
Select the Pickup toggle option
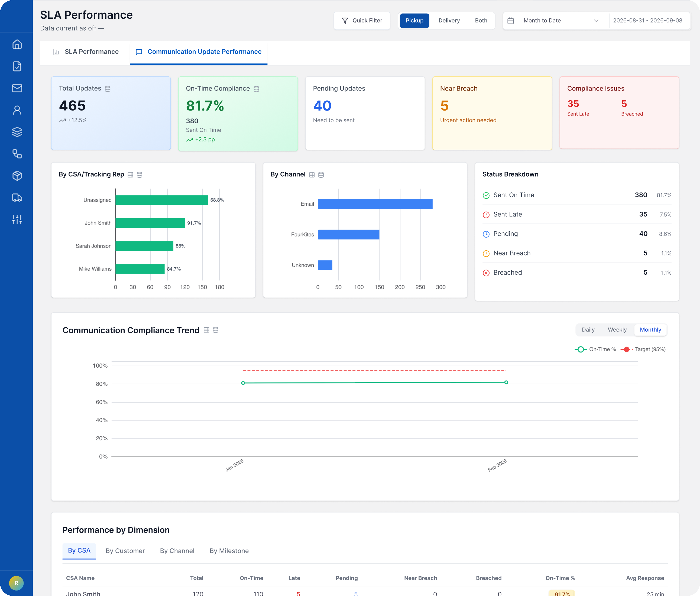click(x=414, y=21)
